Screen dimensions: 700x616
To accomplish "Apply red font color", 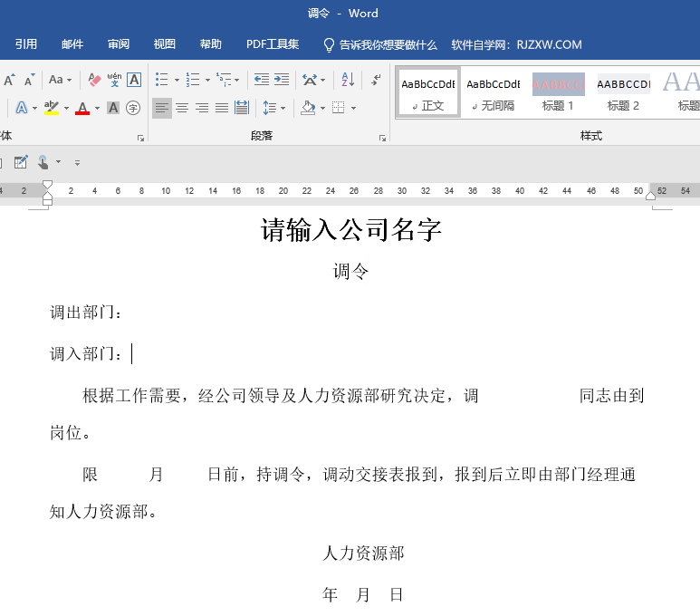I will point(82,108).
